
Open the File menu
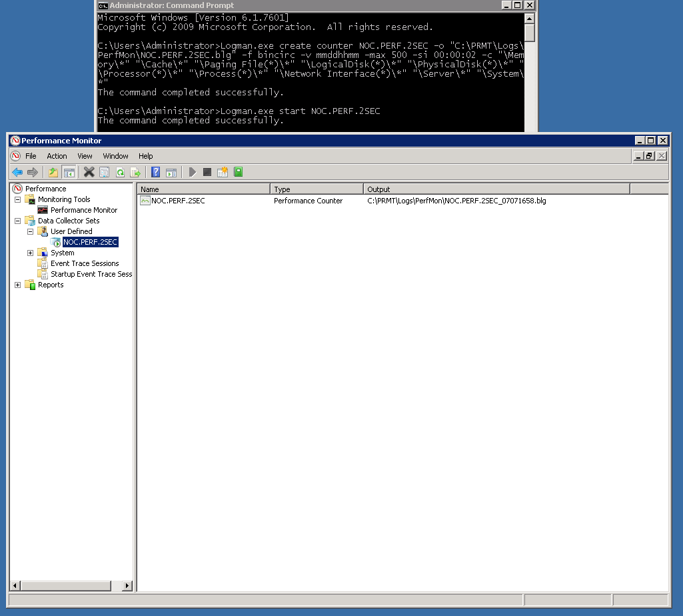pyautogui.click(x=31, y=156)
